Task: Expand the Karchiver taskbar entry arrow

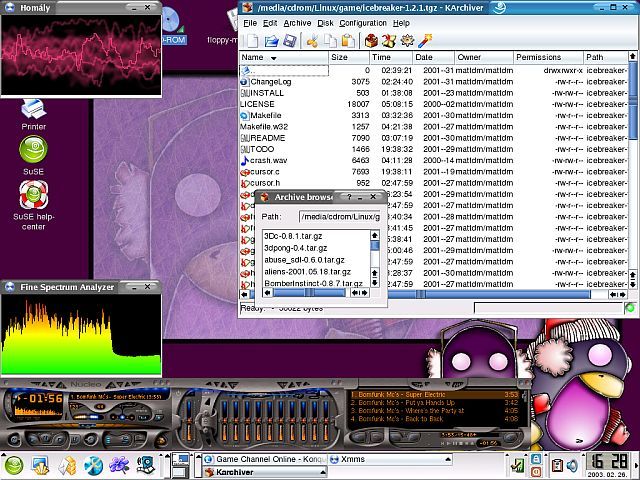Action: coord(323,472)
